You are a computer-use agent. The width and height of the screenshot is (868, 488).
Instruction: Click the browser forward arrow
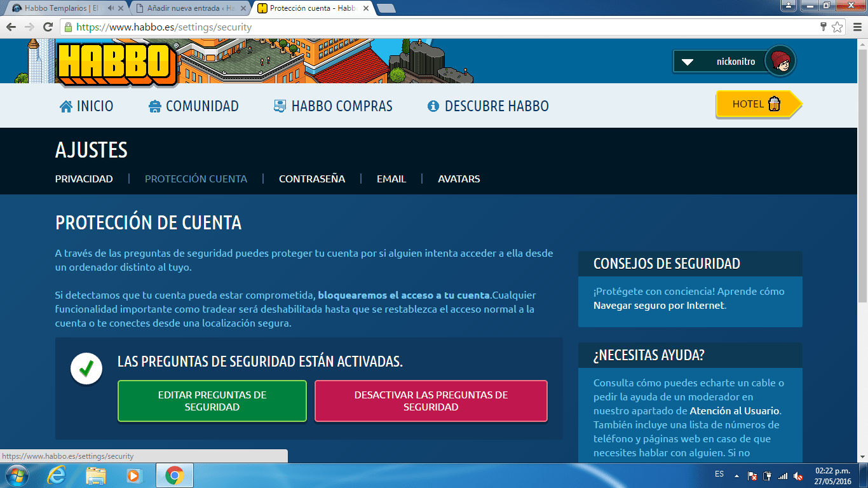click(x=29, y=27)
